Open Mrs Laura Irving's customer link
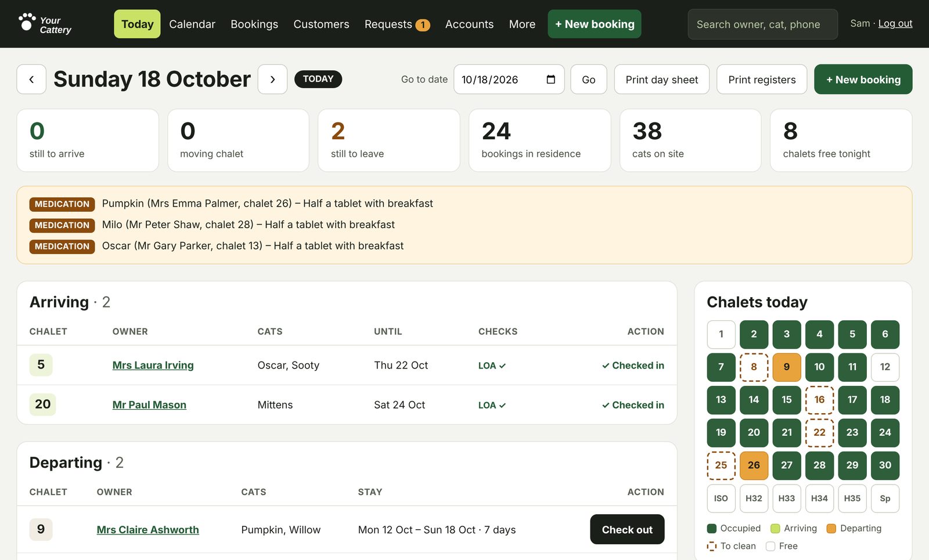This screenshot has height=560, width=929. tap(153, 365)
